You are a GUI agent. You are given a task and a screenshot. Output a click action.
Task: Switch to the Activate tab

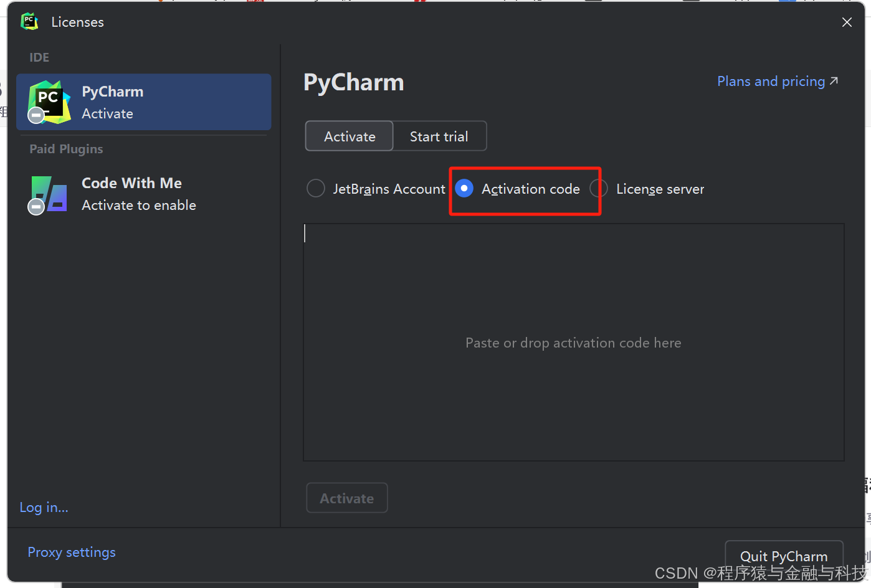[350, 136]
